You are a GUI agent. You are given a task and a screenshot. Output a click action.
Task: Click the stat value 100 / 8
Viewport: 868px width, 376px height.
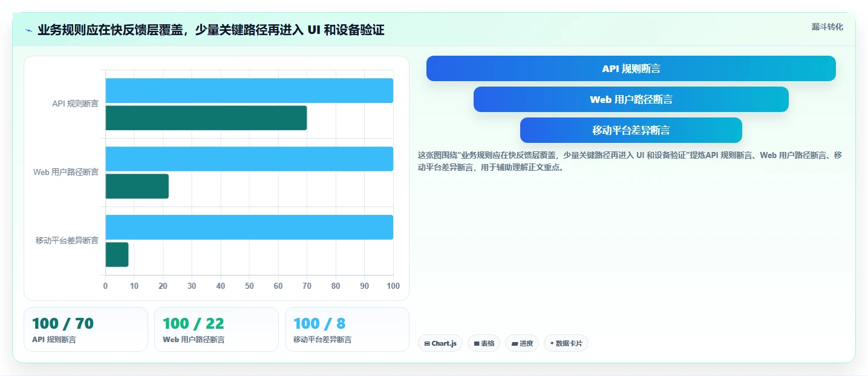(319, 324)
